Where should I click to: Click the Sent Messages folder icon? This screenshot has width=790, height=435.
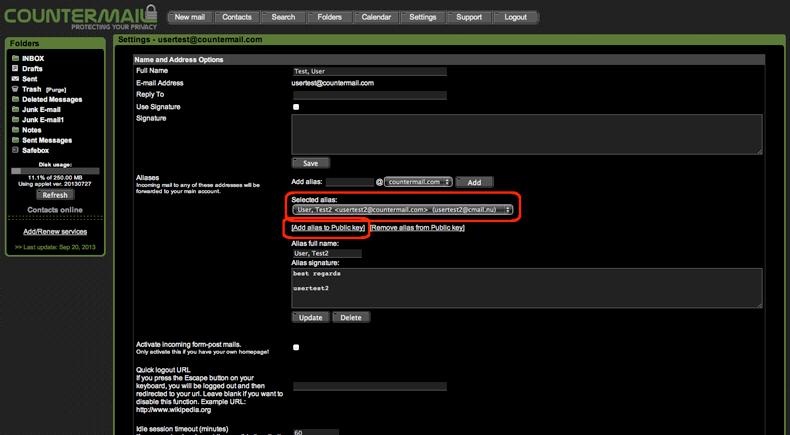(x=15, y=140)
